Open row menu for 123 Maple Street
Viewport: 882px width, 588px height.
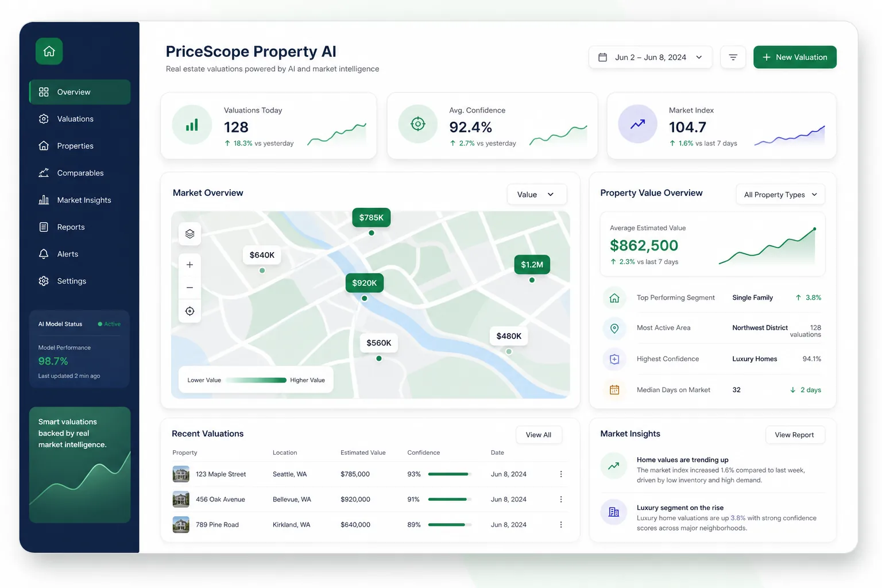coord(561,474)
